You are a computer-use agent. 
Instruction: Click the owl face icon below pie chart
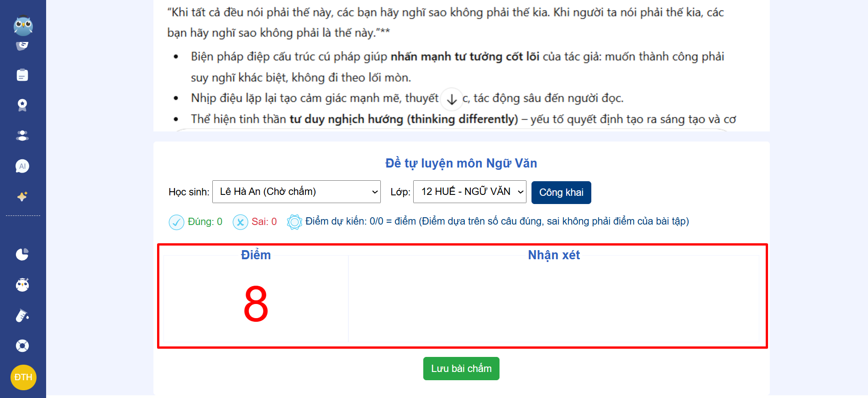[x=22, y=285]
